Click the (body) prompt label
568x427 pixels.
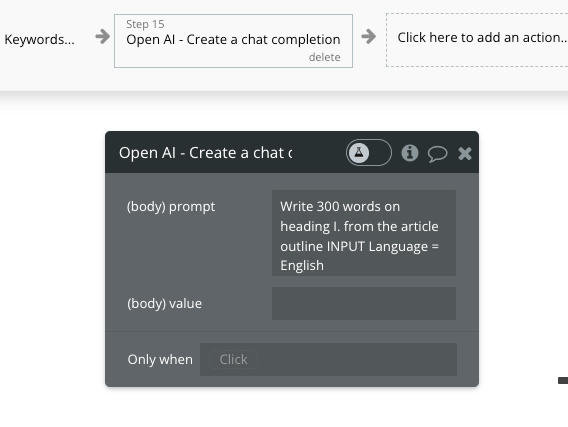pos(171,206)
